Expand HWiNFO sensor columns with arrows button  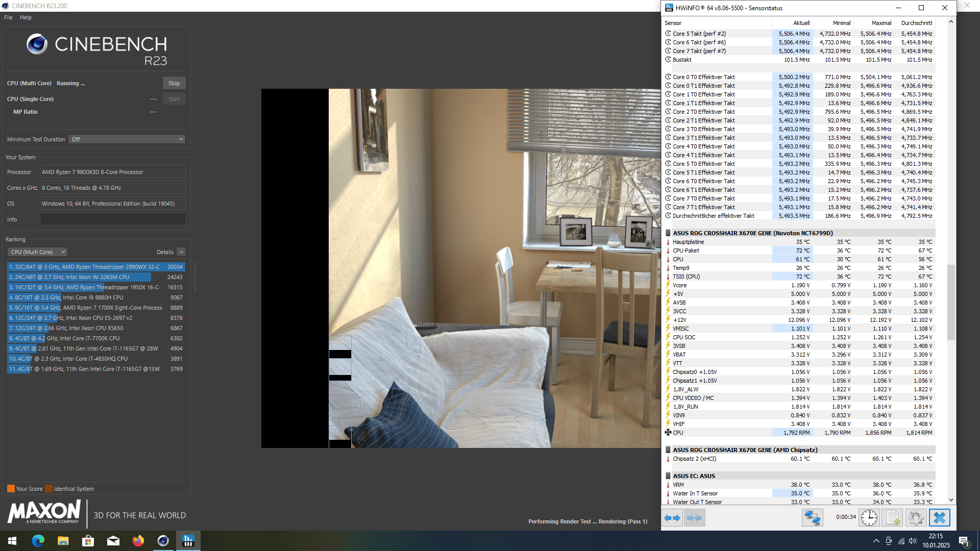click(672, 518)
